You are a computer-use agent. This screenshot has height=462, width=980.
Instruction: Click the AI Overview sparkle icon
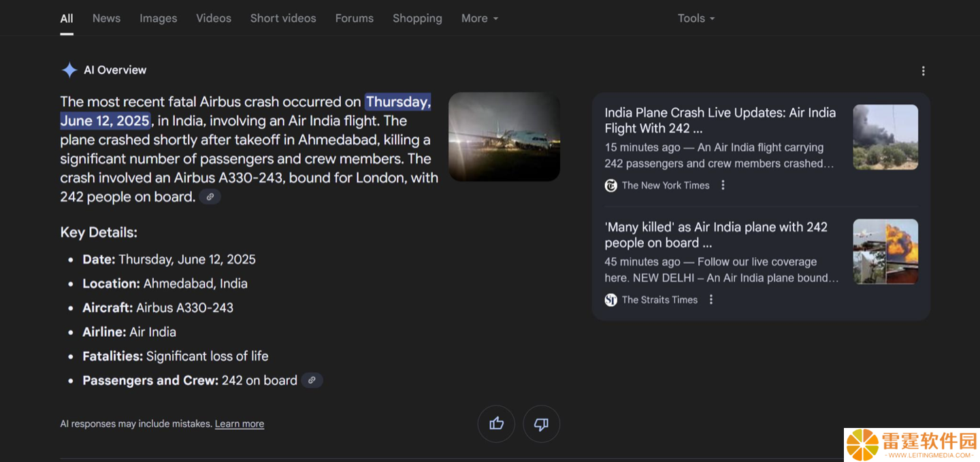click(x=69, y=70)
